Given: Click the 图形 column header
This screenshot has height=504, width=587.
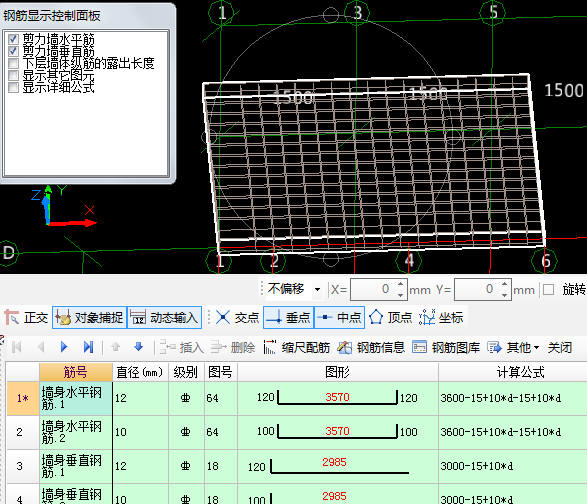Looking at the screenshot, I should pos(337,372).
